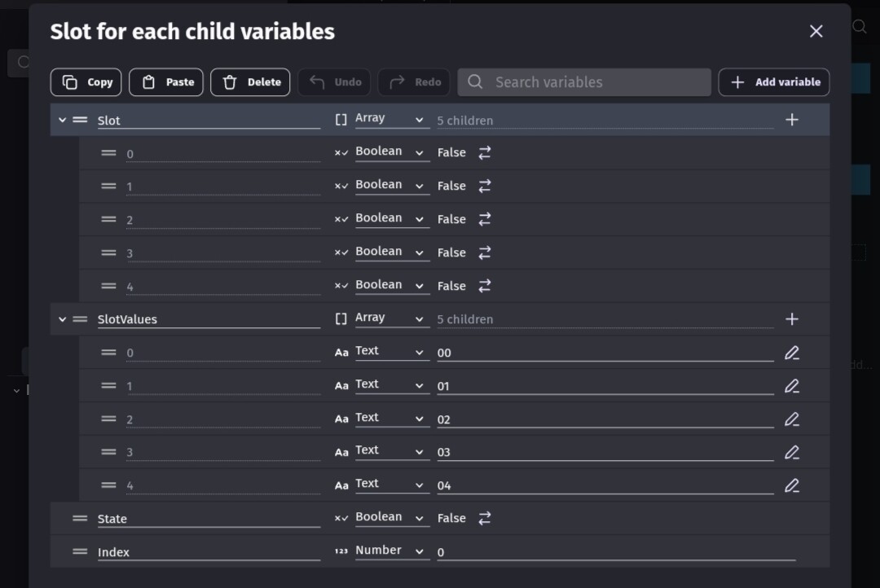
Task: Click the Copy toolbar button
Action: [x=86, y=82]
